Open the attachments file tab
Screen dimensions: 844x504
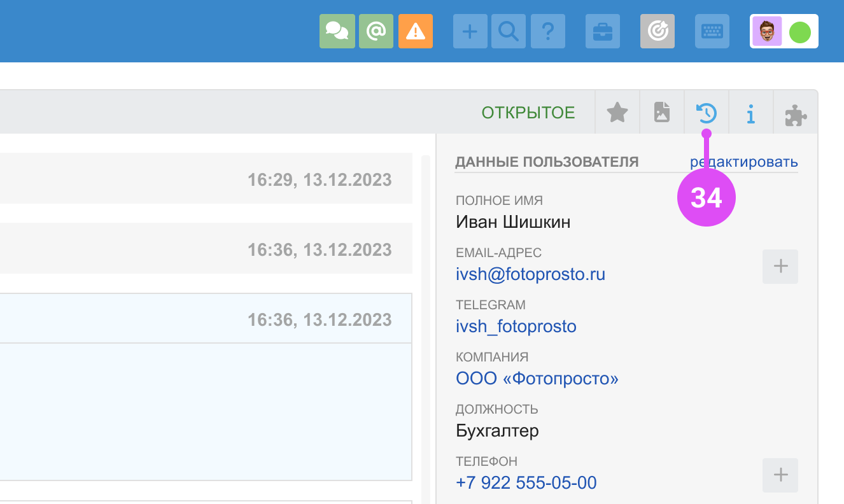(662, 113)
